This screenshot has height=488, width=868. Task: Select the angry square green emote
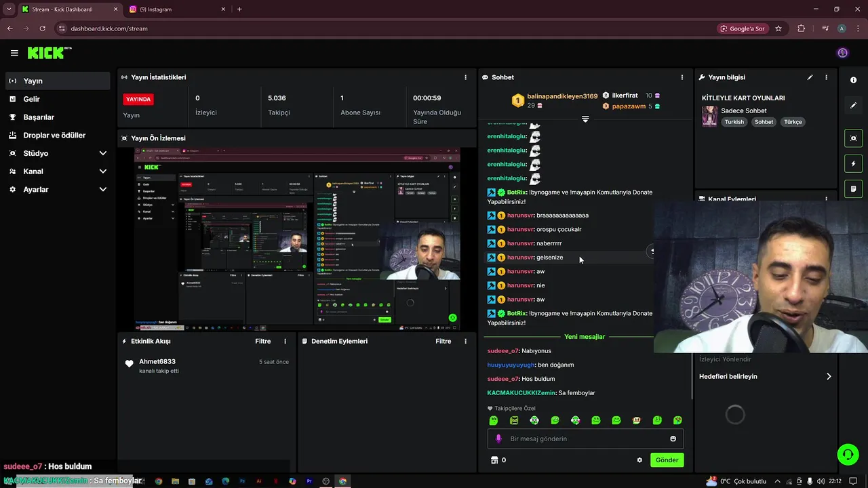click(x=514, y=420)
